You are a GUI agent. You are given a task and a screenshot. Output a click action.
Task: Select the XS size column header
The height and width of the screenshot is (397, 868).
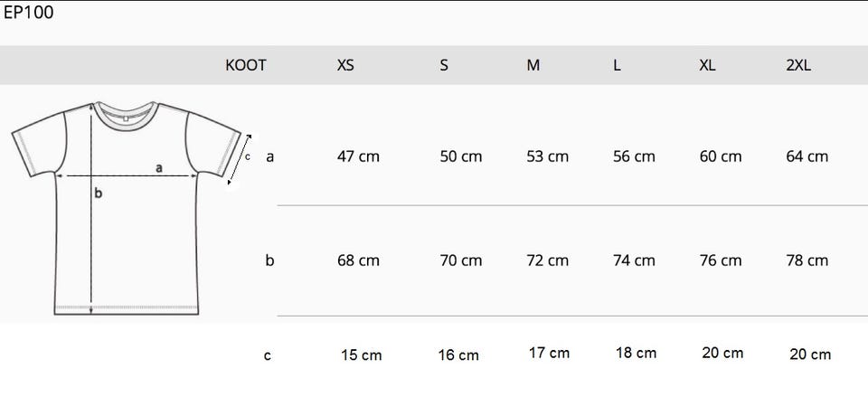tap(345, 66)
